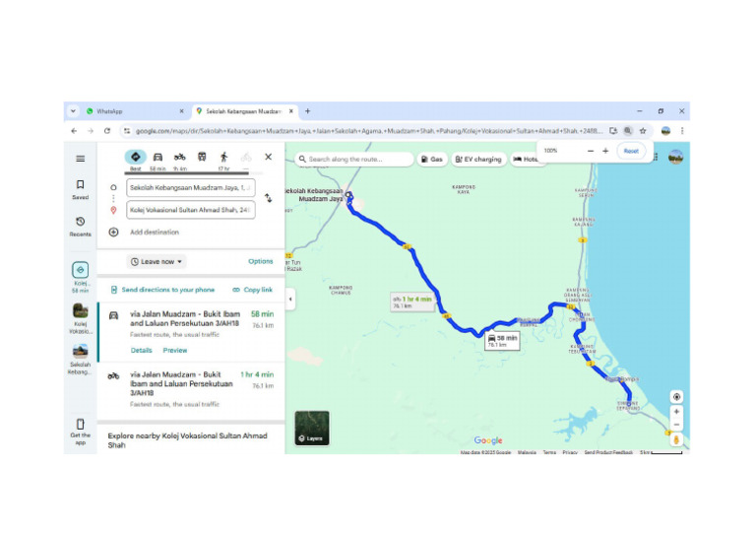The height and width of the screenshot is (535, 756).
Task: Filter by EV charging
Action: click(x=478, y=159)
